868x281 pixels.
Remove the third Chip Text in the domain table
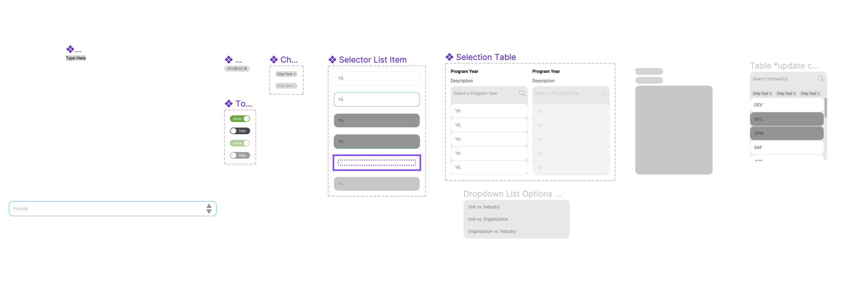[x=818, y=94]
